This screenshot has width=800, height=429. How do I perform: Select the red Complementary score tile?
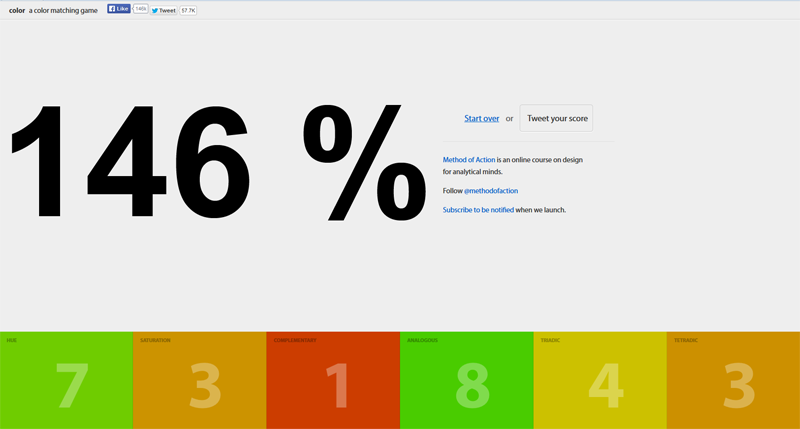pos(333,380)
